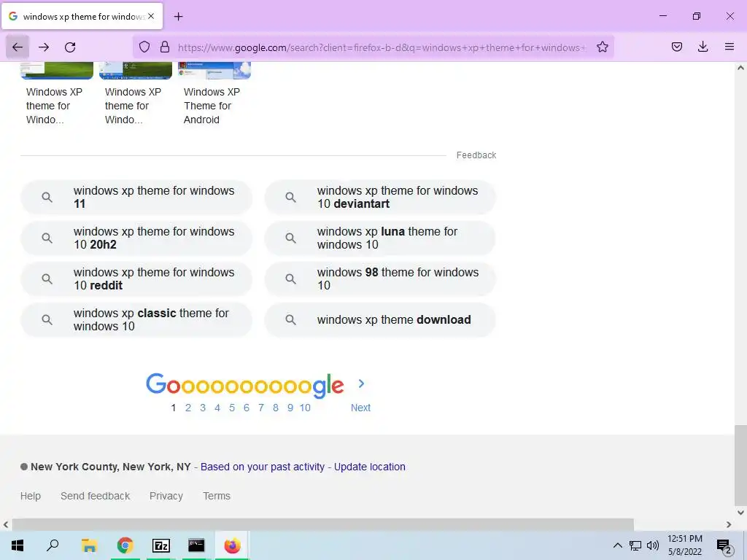Screen dimensions: 747x560
Task: Reload the current Google search page
Action: click(x=70, y=47)
